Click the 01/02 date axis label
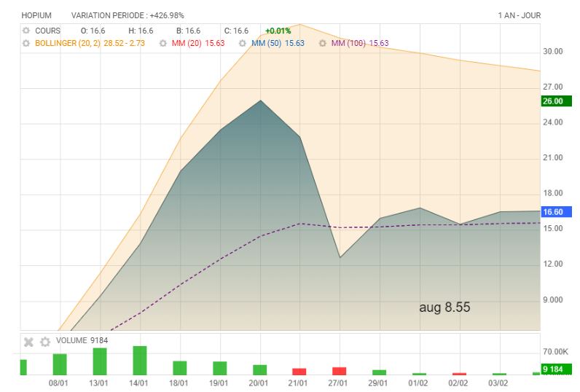 coord(418,383)
